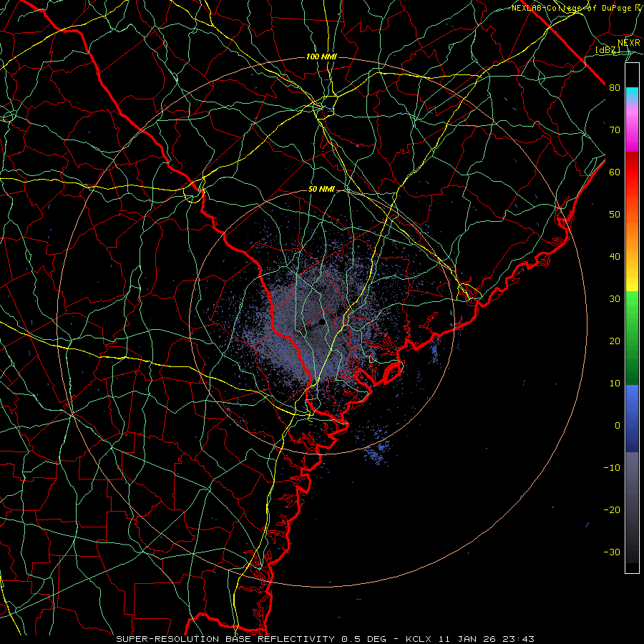Click the 30 value on the dBZ scale

[615, 298]
